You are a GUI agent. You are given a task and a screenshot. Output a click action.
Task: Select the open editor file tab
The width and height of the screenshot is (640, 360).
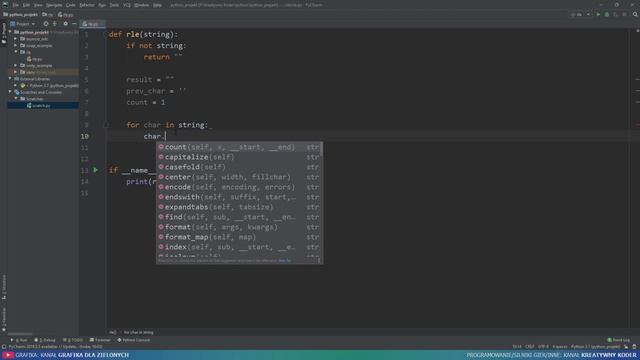(92, 24)
